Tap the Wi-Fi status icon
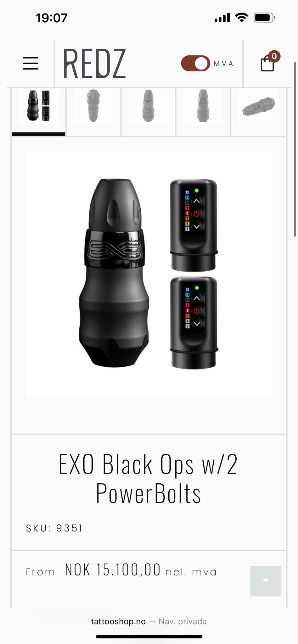 point(241,18)
